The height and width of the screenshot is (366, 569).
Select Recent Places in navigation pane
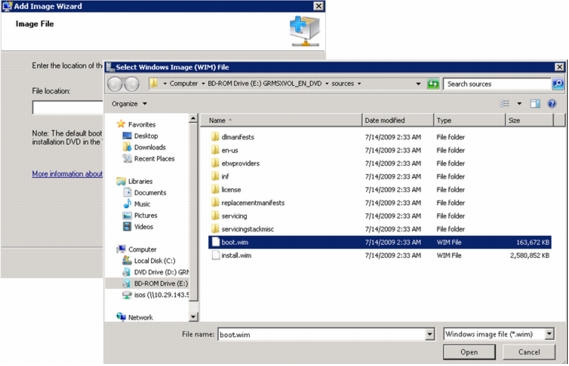click(x=149, y=159)
